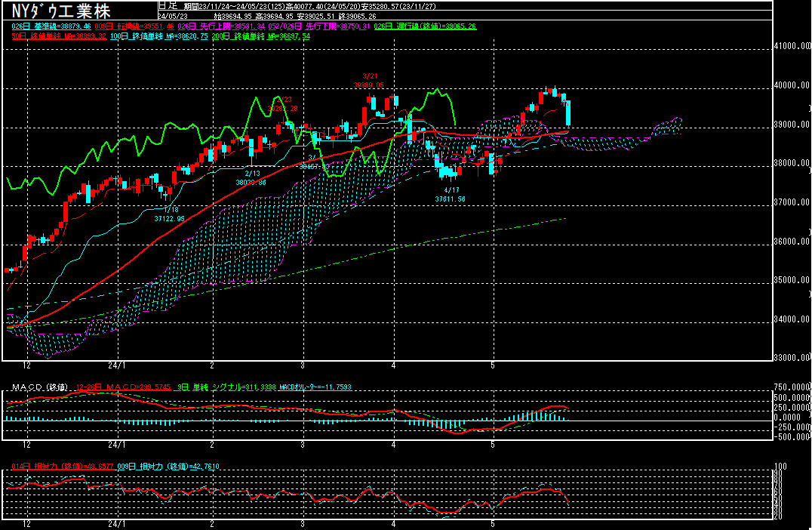Click the 009日 相対力 (終値)=42.7610 label
Viewport: 812px width, 530px height.
click(168, 467)
